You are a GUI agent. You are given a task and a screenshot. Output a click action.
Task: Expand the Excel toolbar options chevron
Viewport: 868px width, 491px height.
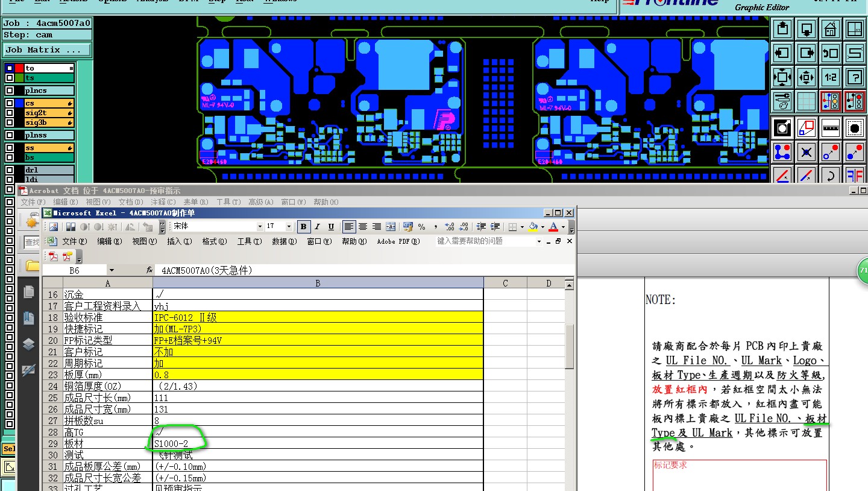coord(162,227)
